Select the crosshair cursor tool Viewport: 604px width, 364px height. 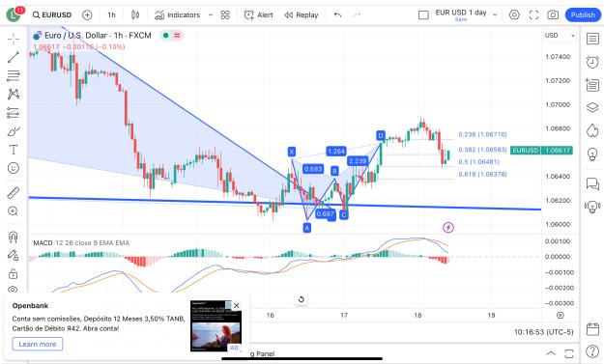coord(14,39)
